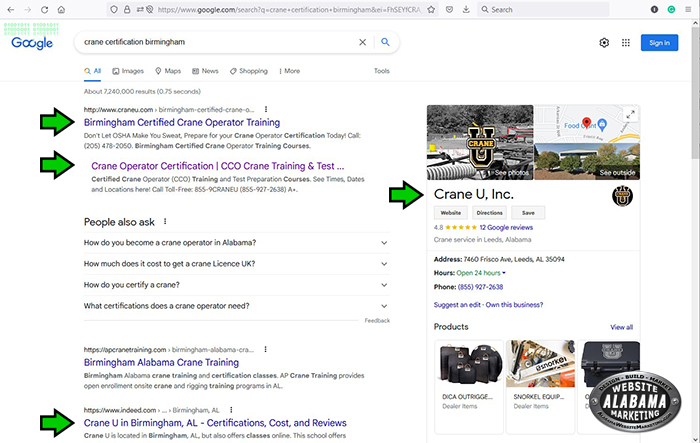Screen dimensions: 700x443
Task: Select the All results tab
Action: [x=93, y=71]
